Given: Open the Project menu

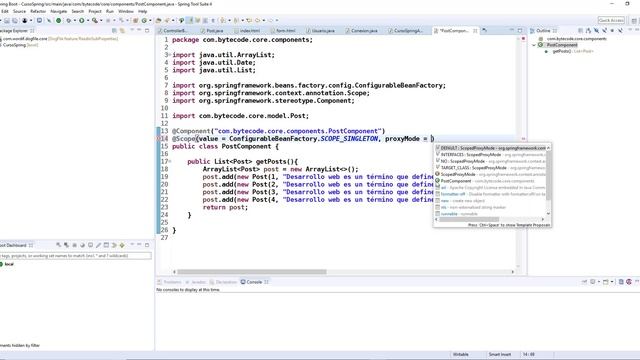Looking at the screenshot, I should [95, 11].
